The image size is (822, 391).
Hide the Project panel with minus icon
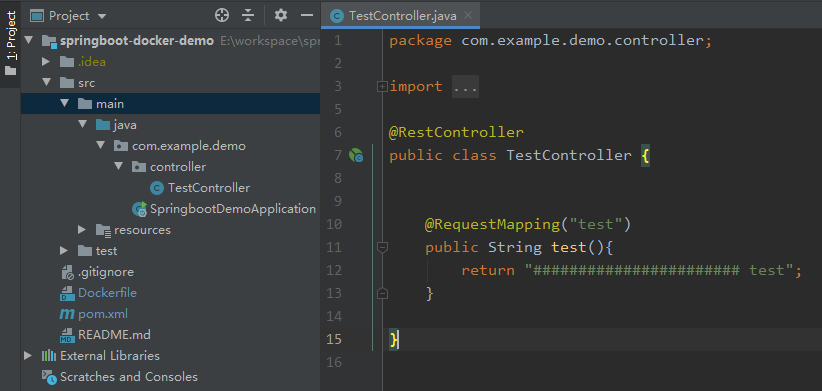pyautogui.click(x=307, y=16)
